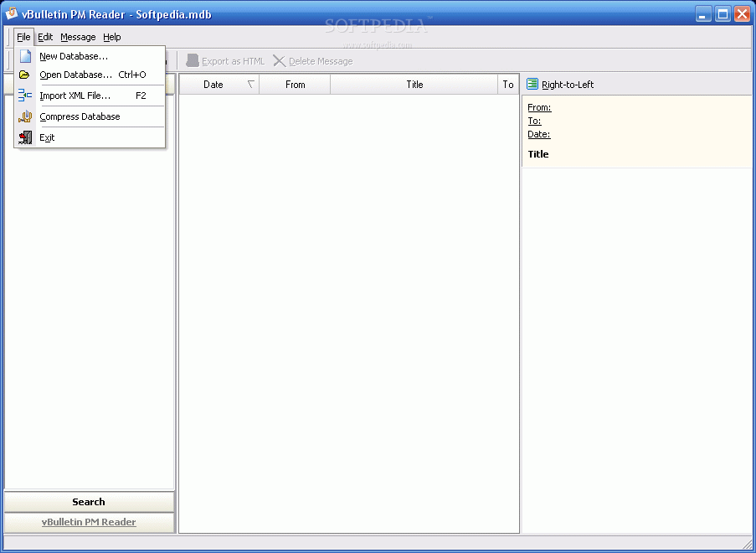
Task: Minimize the vBulletin PM Reader window
Action: point(703,14)
